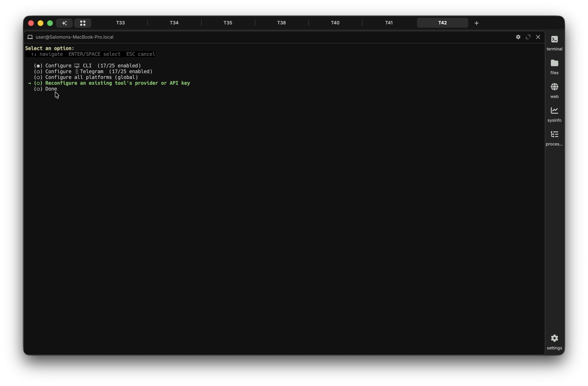Image resolution: width=588 pixels, height=386 pixels.
Task: Switch to tab T35
Action: [228, 23]
